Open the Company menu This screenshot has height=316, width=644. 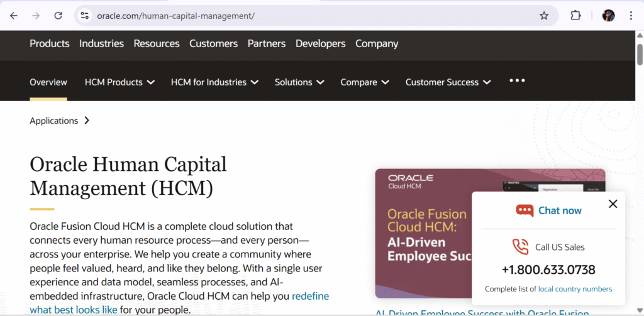(377, 43)
